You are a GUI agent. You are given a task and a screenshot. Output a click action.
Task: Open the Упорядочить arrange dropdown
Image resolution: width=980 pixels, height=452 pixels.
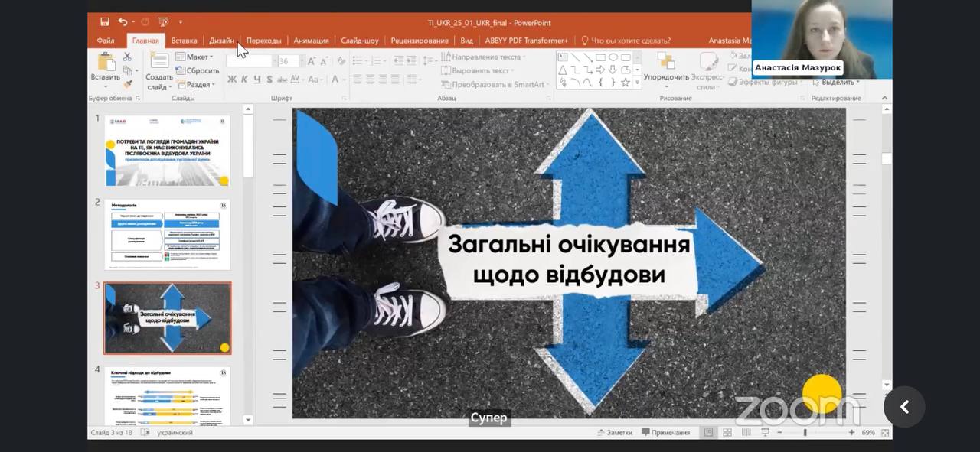[666, 76]
